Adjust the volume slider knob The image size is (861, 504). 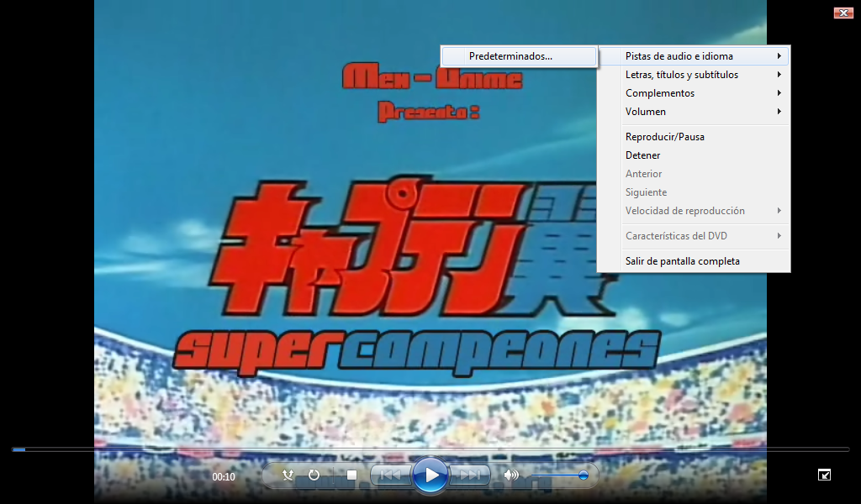[x=584, y=475]
